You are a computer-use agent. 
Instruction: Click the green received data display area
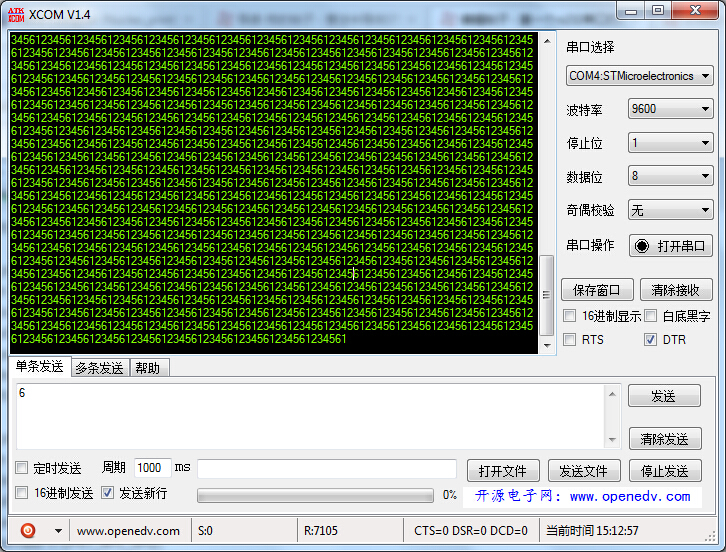click(274, 193)
